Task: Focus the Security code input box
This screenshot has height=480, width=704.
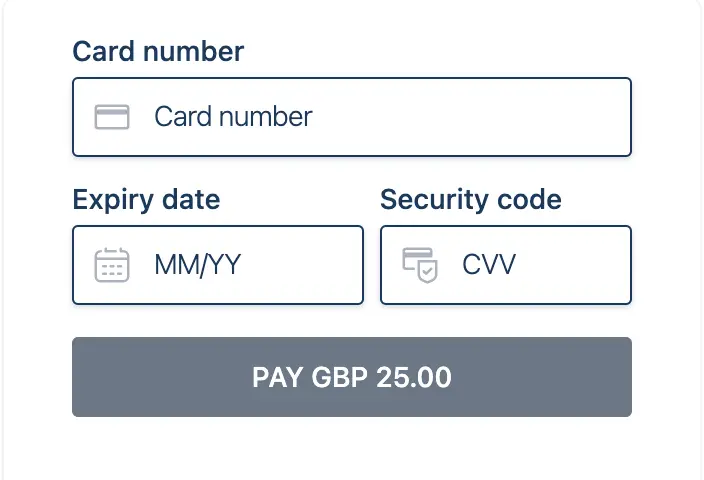Action: coord(506,265)
